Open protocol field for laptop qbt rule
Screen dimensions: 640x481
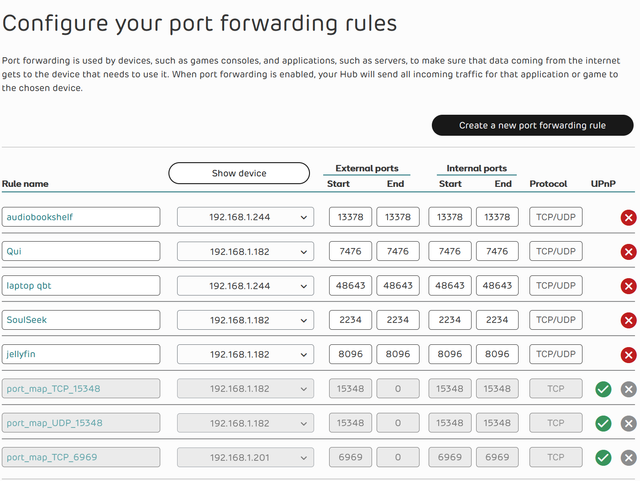[x=556, y=285]
